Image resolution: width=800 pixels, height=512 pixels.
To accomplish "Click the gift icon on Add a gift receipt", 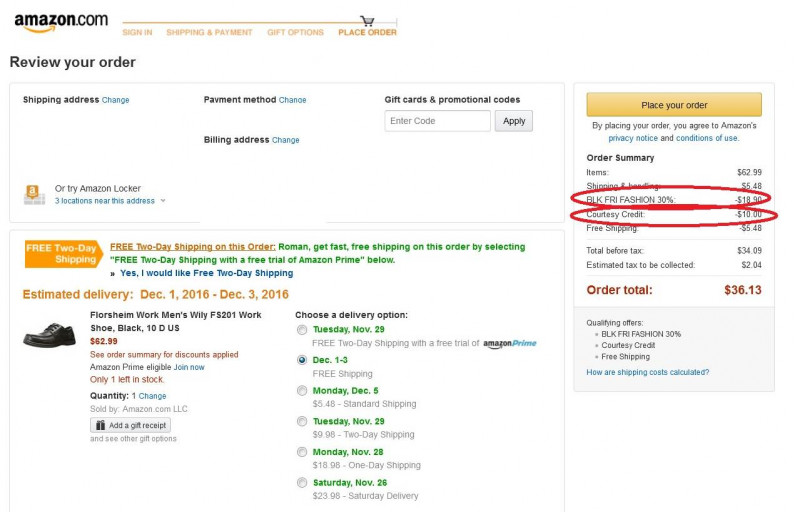I will 101,425.
